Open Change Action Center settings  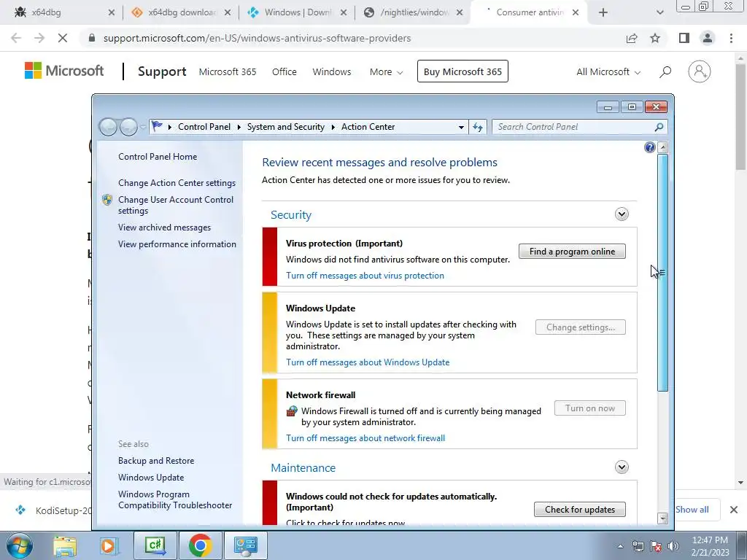click(x=177, y=183)
